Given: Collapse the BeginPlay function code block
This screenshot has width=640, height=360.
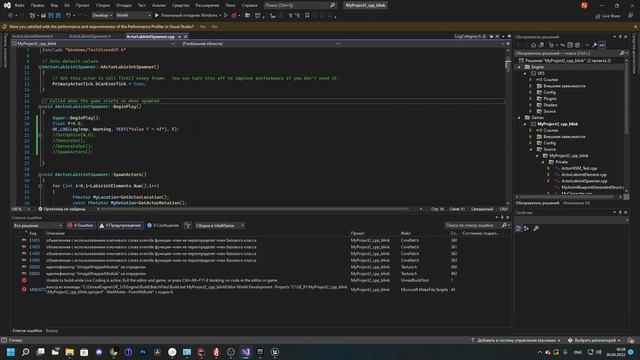Looking at the screenshot, I should pos(40,107).
